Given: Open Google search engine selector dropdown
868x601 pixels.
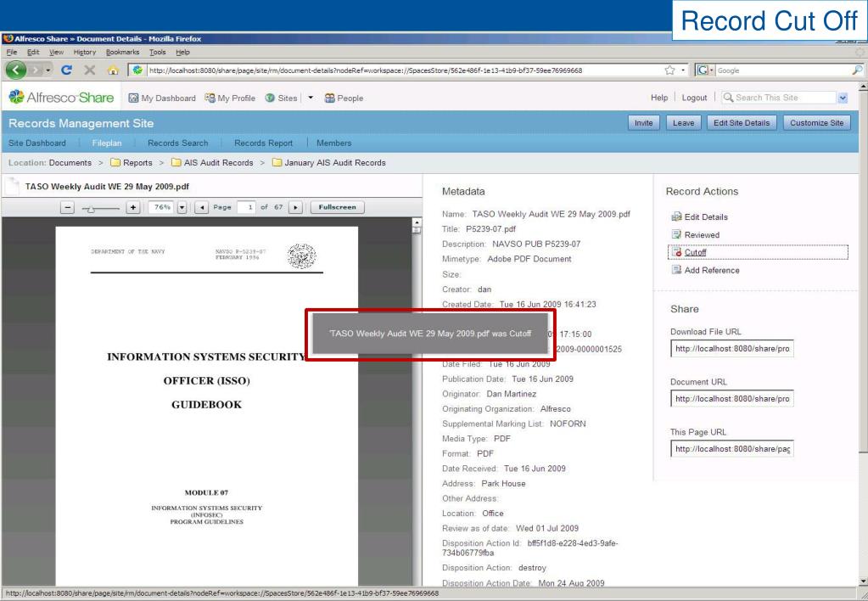Looking at the screenshot, I should 705,70.
